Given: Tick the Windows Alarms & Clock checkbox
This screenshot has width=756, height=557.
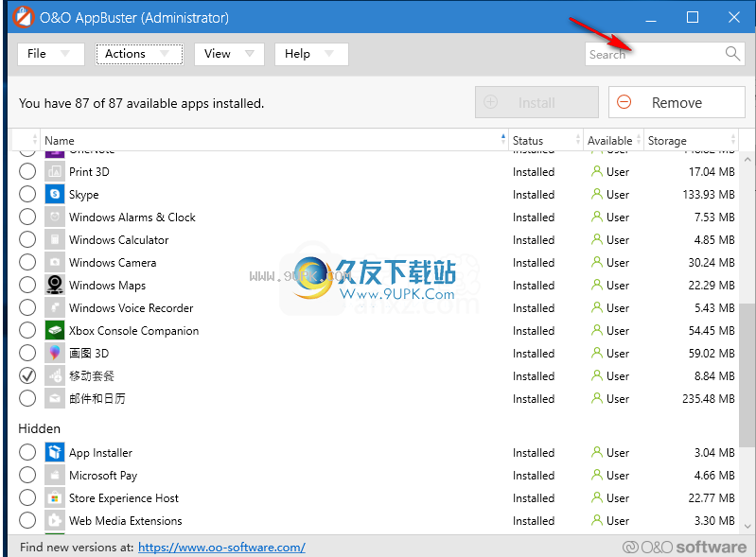Looking at the screenshot, I should [x=27, y=217].
